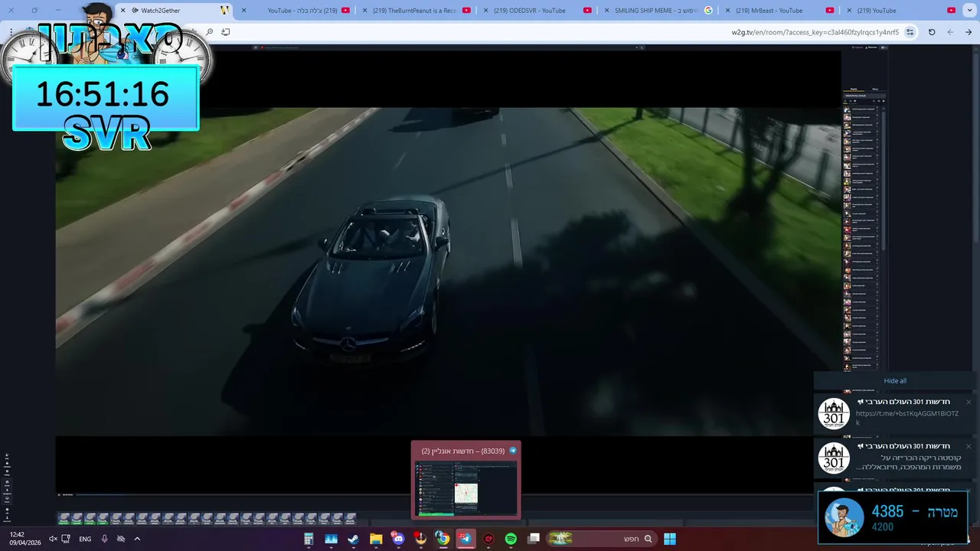Close the ODEDSVR YouTube tab
This screenshot has width=980, height=551.
(486, 11)
